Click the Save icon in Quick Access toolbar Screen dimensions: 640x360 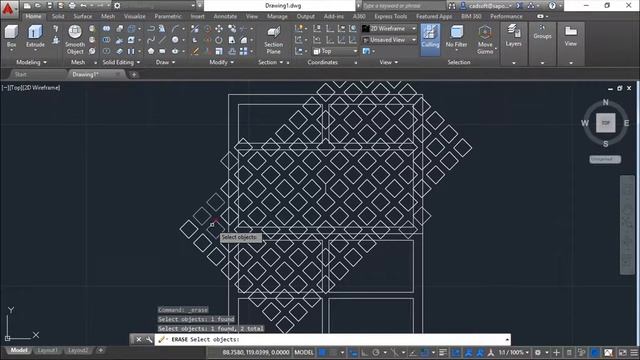coord(49,6)
